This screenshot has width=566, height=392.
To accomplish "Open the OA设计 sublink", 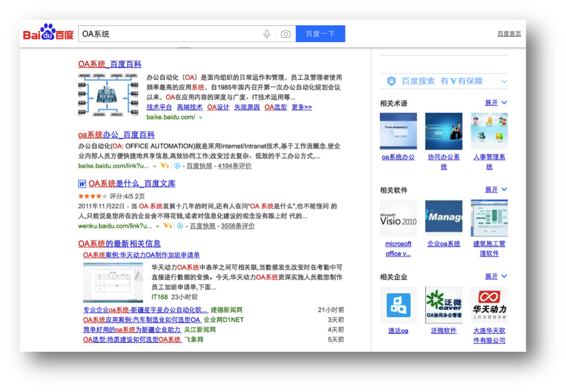I will click(x=218, y=107).
